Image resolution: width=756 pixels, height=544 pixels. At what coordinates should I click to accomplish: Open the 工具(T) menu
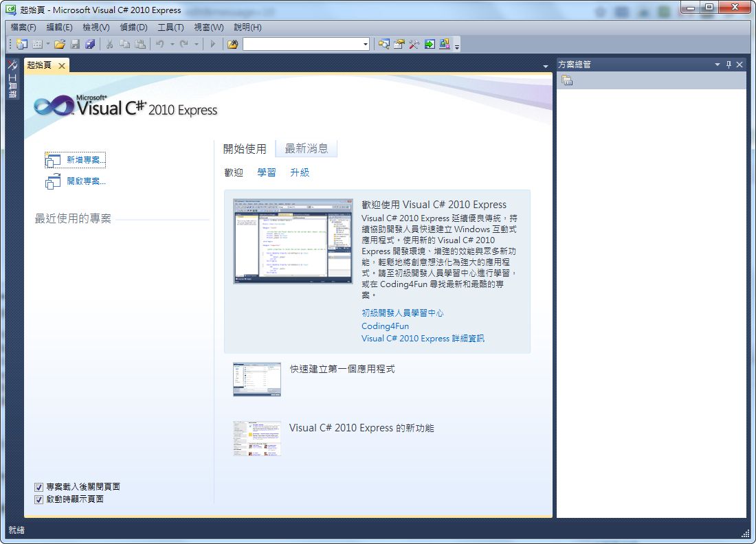tap(170, 27)
